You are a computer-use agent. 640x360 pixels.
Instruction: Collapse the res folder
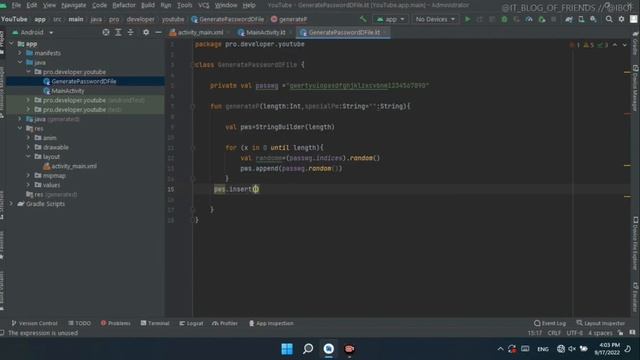click(20, 129)
